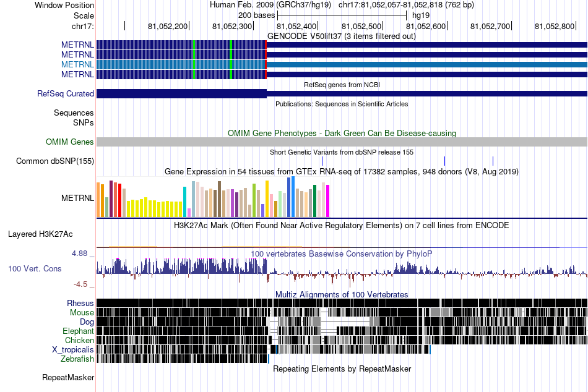Click the SNPs track label

point(84,122)
